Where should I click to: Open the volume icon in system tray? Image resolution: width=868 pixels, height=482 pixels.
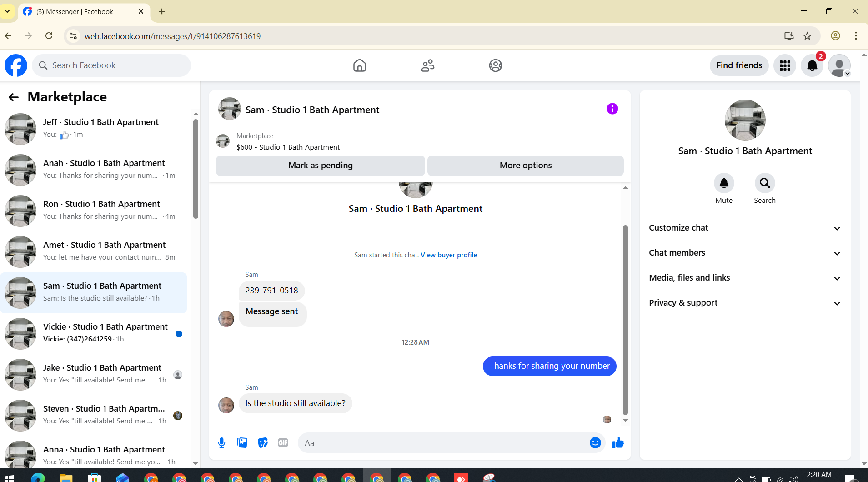coord(793,479)
